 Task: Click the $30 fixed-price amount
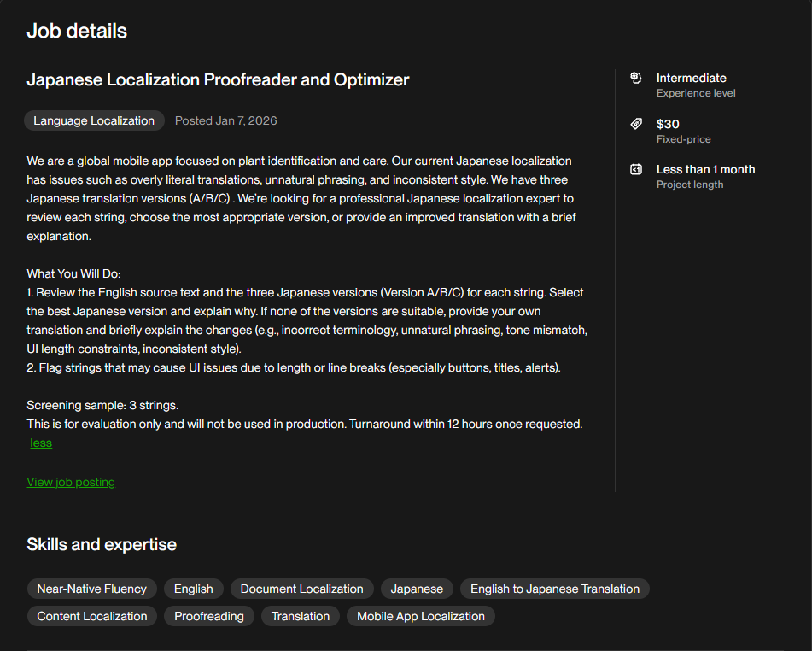[x=668, y=124]
